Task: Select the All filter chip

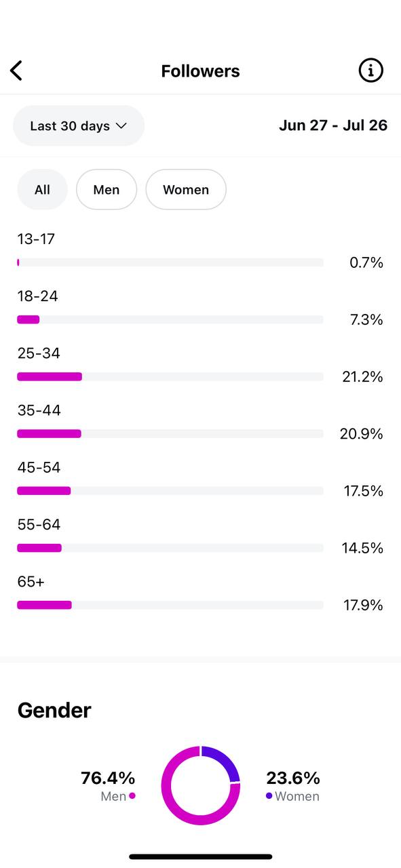Action: 42,190
